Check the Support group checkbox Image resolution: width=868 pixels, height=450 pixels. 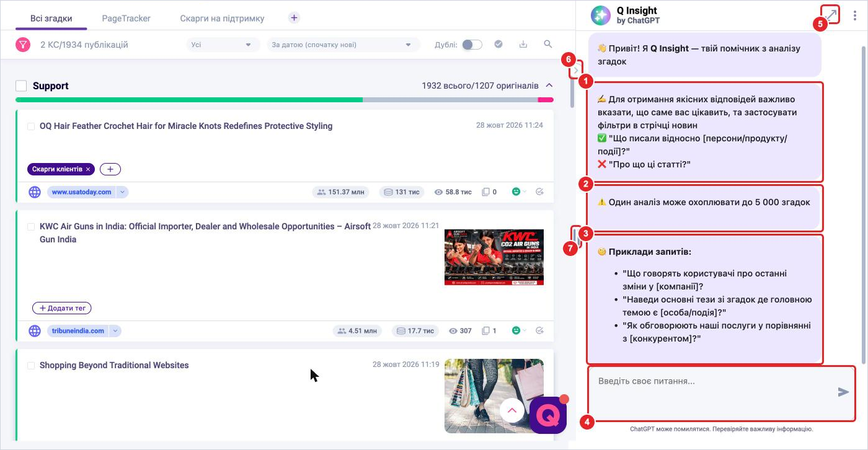pos(21,86)
